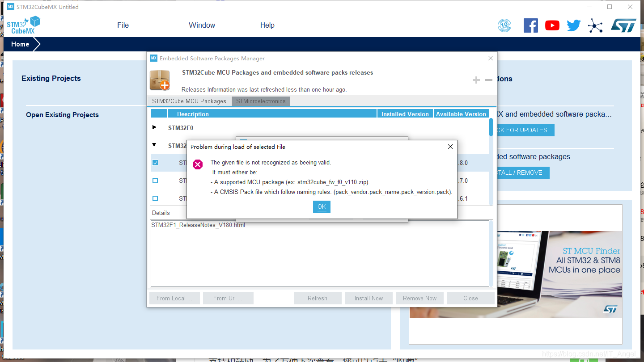Click the MX icon in Packages Manager title
644x362 pixels.
154,58
